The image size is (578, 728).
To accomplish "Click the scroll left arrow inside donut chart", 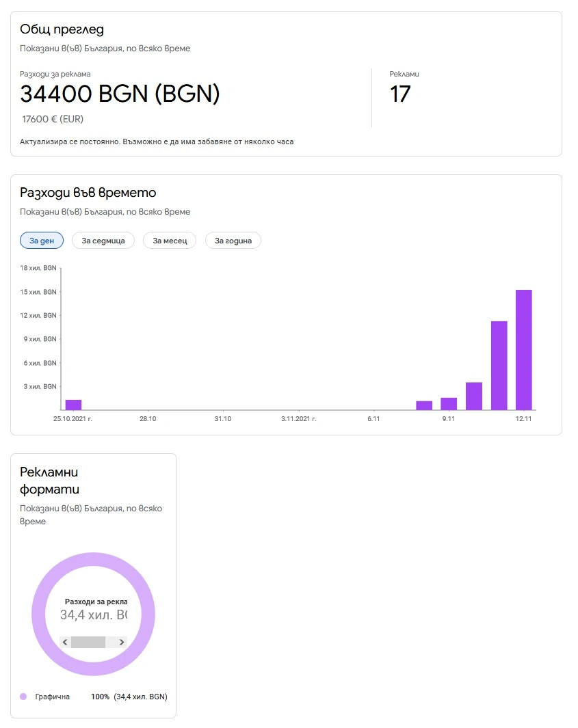I will click(65, 642).
